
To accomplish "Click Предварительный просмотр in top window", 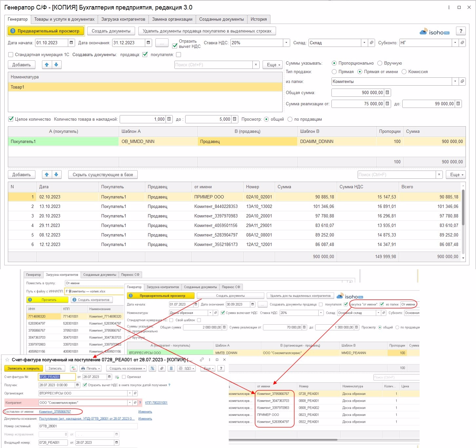I will coord(46,31).
